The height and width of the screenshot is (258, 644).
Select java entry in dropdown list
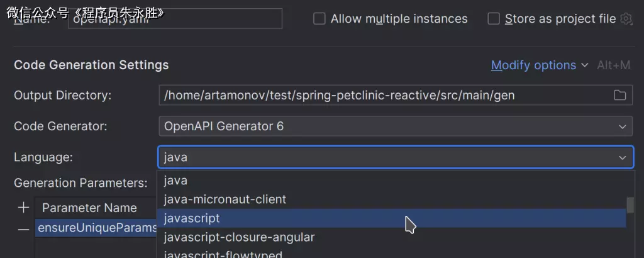(175, 181)
